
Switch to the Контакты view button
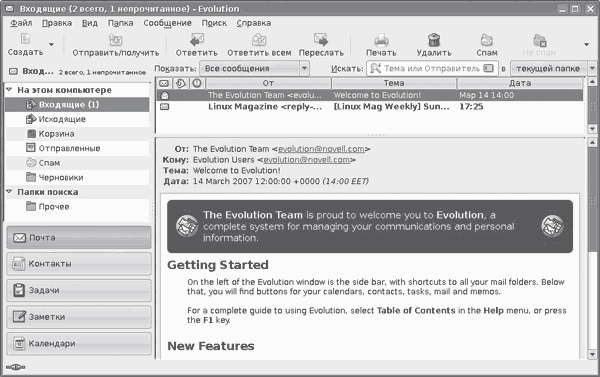click(x=79, y=264)
